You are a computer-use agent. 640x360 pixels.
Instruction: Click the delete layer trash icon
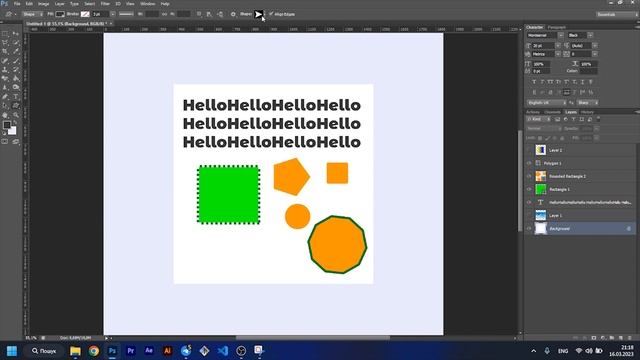tap(630, 338)
